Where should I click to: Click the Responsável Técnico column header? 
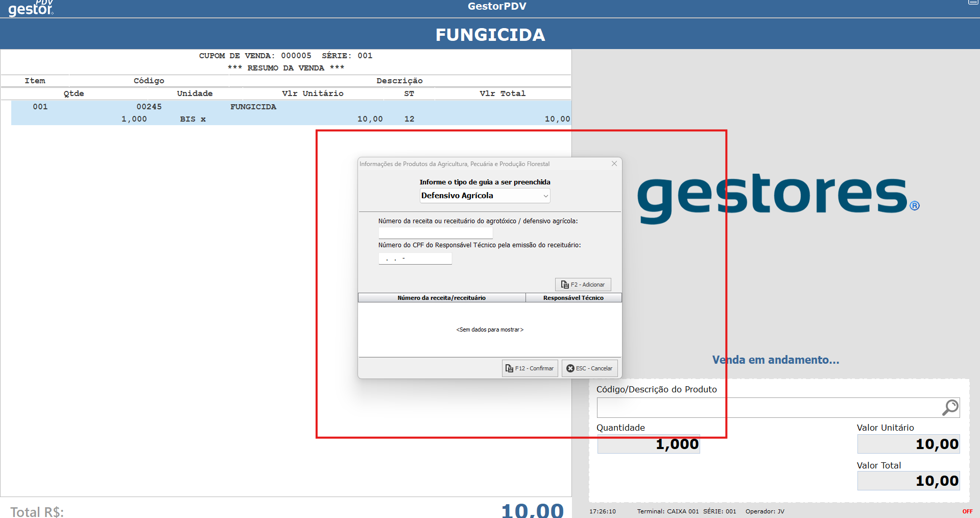573,298
